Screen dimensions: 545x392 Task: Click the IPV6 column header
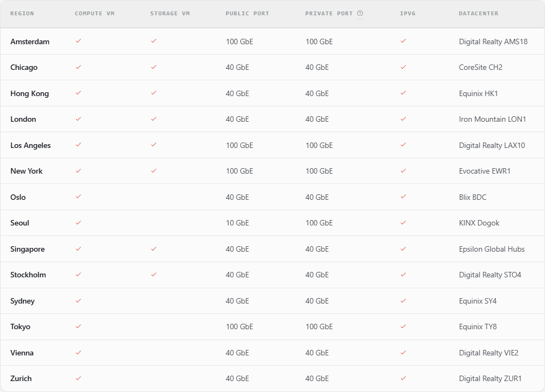click(x=408, y=14)
